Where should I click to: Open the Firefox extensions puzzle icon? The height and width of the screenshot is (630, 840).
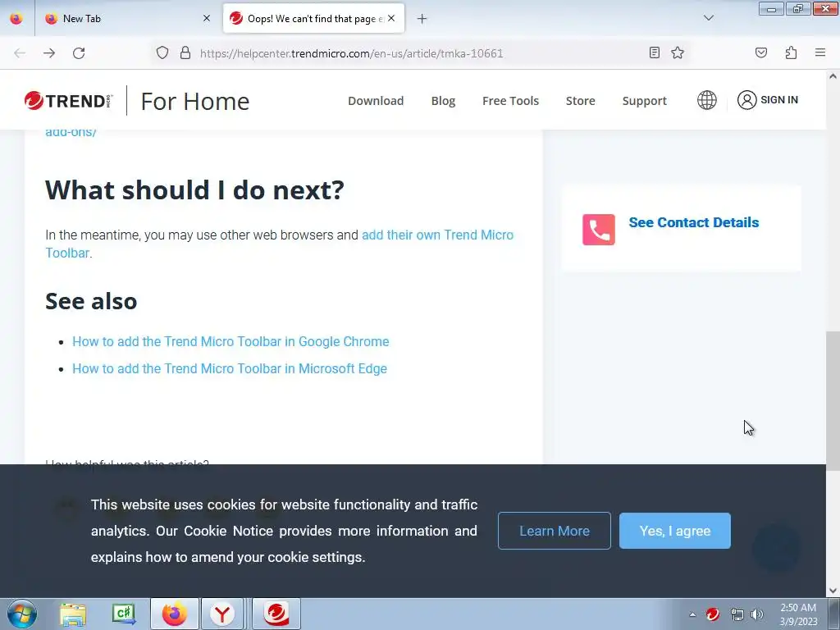coord(792,52)
